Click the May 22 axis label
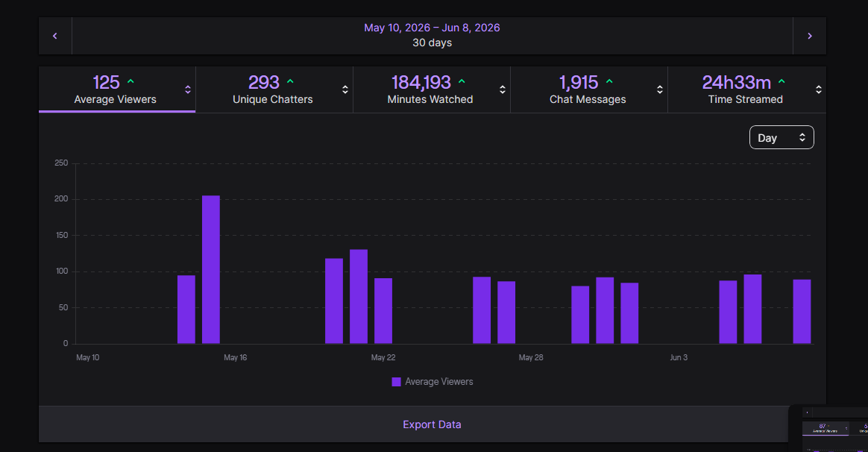The height and width of the screenshot is (452, 868). coord(383,357)
